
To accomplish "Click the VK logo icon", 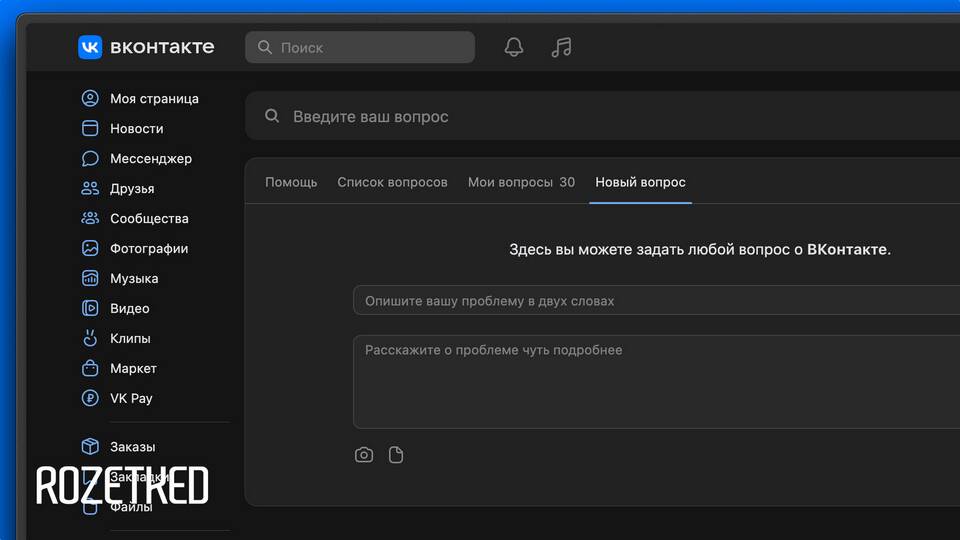I will click(x=90, y=47).
